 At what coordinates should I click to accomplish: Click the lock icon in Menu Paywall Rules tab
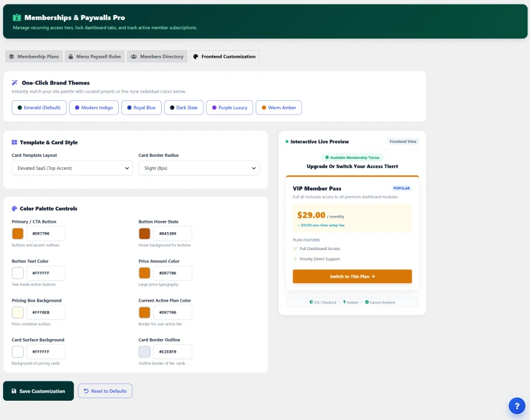coord(71,57)
